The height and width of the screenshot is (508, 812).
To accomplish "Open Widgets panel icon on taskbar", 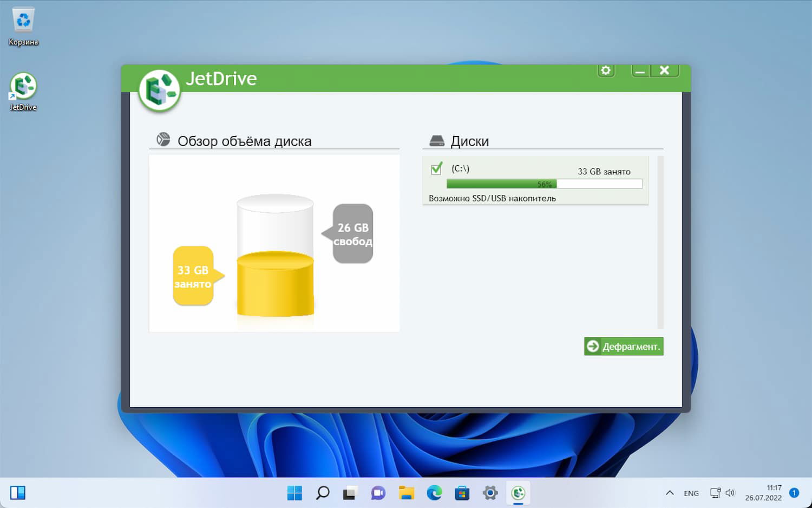I will coord(18,493).
